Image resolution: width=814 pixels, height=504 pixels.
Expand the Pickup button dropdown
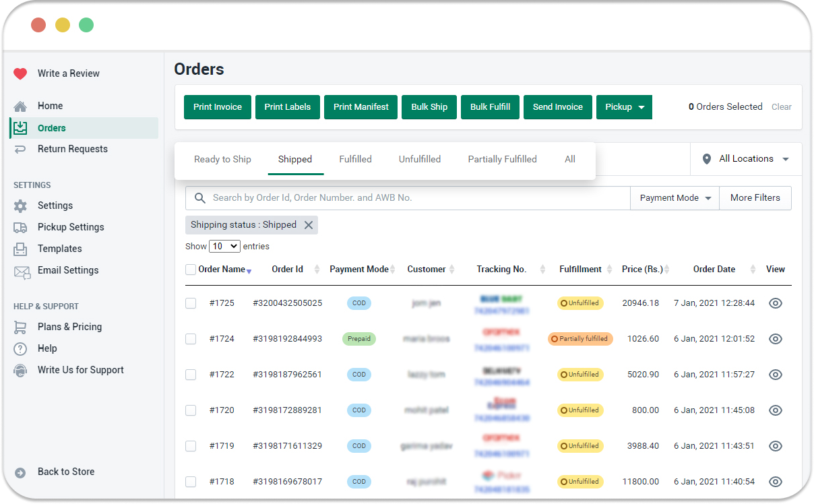pos(639,106)
